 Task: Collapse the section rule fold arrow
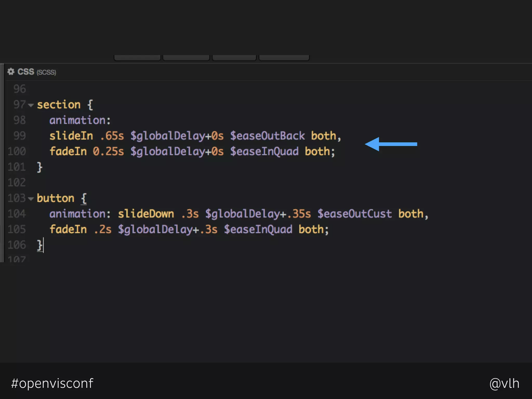pyautogui.click(x=31, y=105)
